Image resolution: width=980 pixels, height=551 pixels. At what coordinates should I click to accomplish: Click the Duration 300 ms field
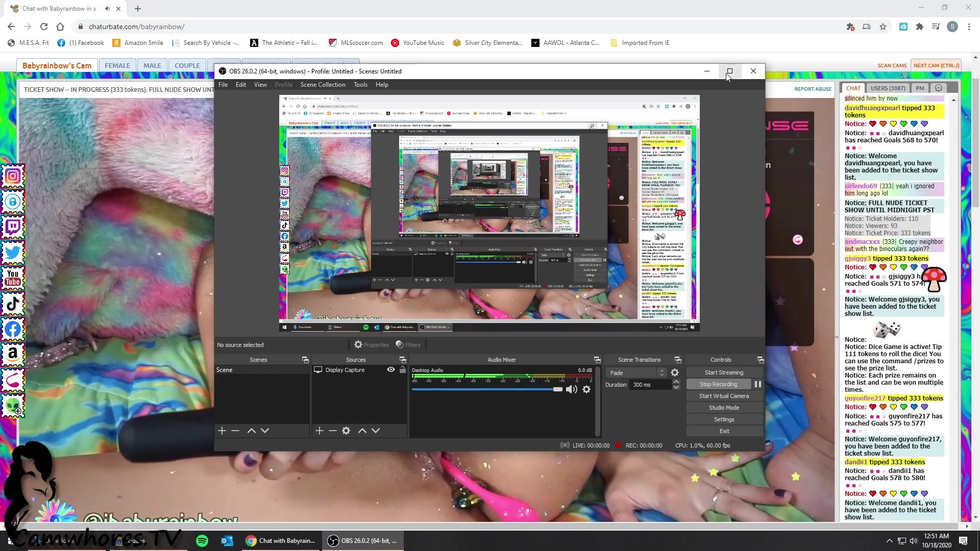click(651, 385)
